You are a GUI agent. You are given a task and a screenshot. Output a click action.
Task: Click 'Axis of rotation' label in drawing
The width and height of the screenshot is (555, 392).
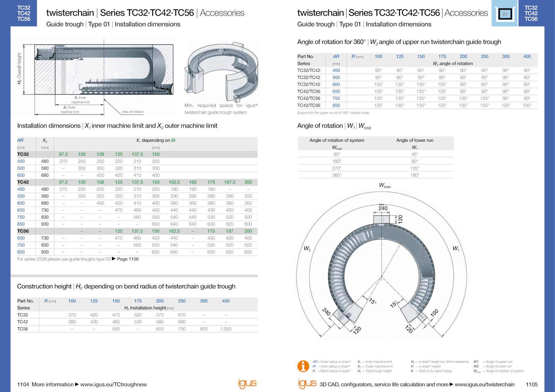pos(133,112)
